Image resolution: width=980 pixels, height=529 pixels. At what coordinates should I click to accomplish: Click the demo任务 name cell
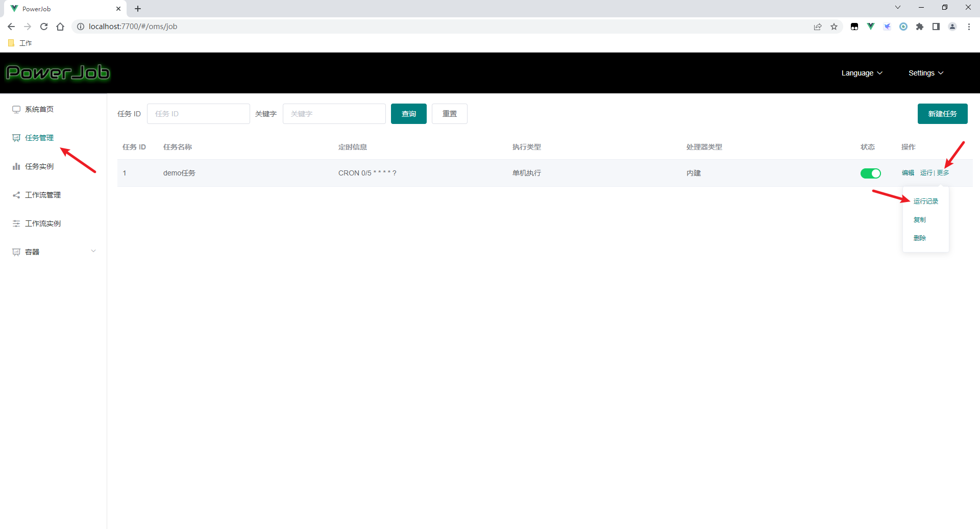179,173
